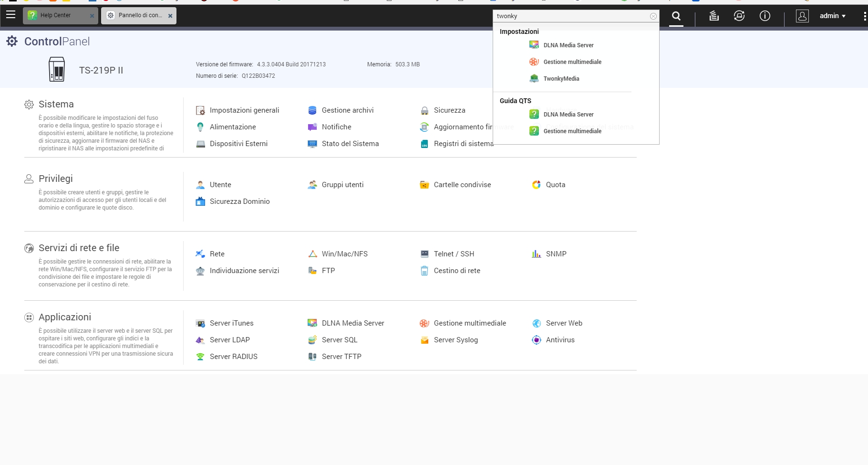This screenshot has height=465, width=868.
Task: Close the Pannello di controllo tab
Action: click(170, 16)
